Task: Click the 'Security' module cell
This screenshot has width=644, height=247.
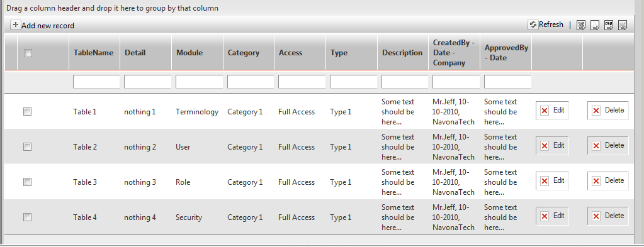Action: [189, 217]
